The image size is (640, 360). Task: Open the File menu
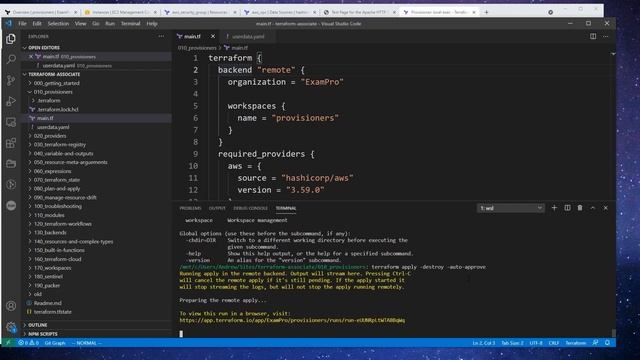(x=22, y=24)
